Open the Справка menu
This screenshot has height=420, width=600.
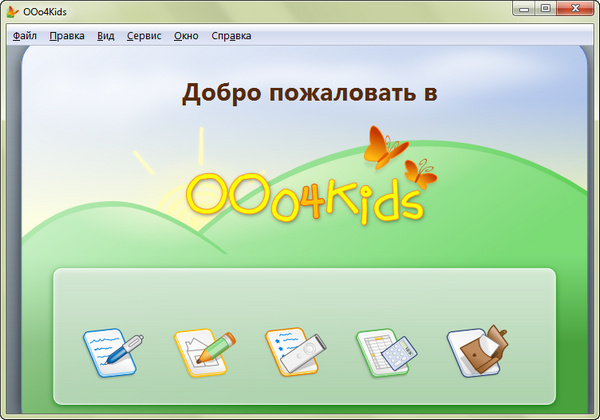[x=232, y=36]
